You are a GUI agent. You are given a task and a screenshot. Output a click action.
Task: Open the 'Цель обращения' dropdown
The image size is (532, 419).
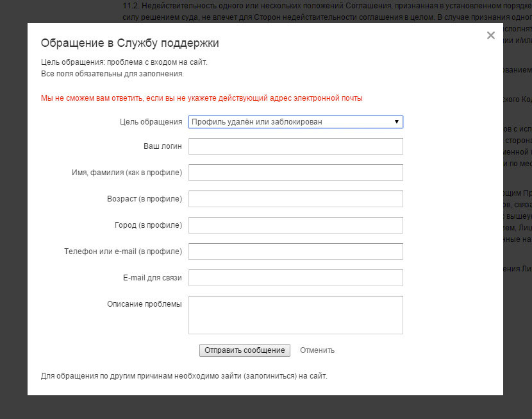tap(295, 122)
